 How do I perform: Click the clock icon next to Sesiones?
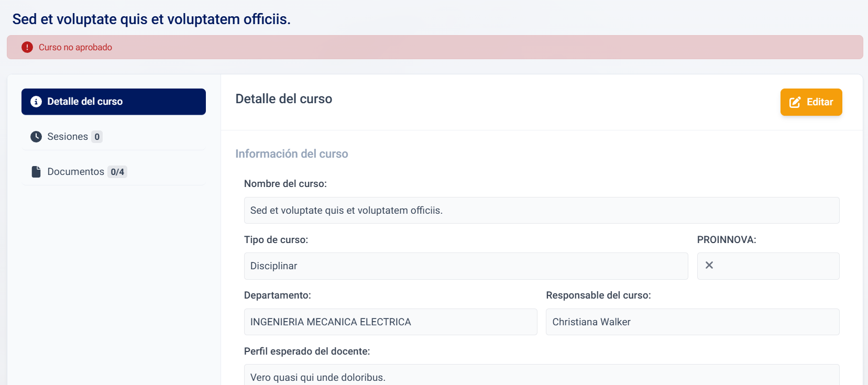click(x=36, y=137)
